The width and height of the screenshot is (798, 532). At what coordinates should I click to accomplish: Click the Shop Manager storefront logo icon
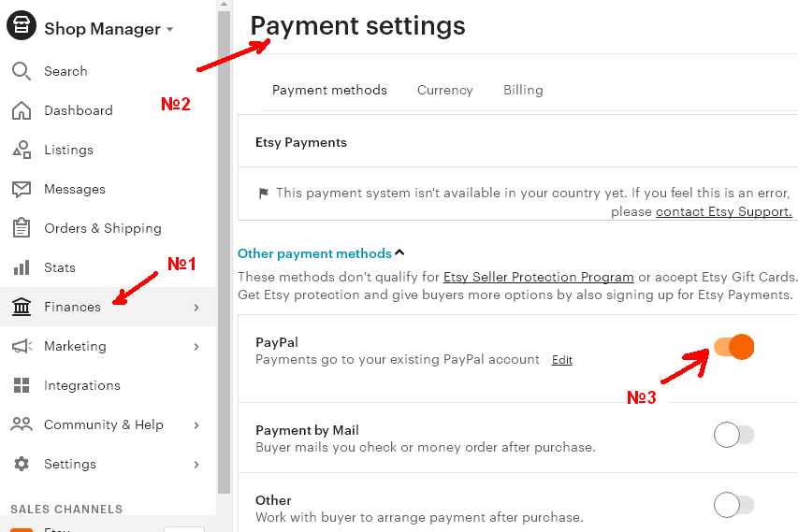click(x=21, y=25)
